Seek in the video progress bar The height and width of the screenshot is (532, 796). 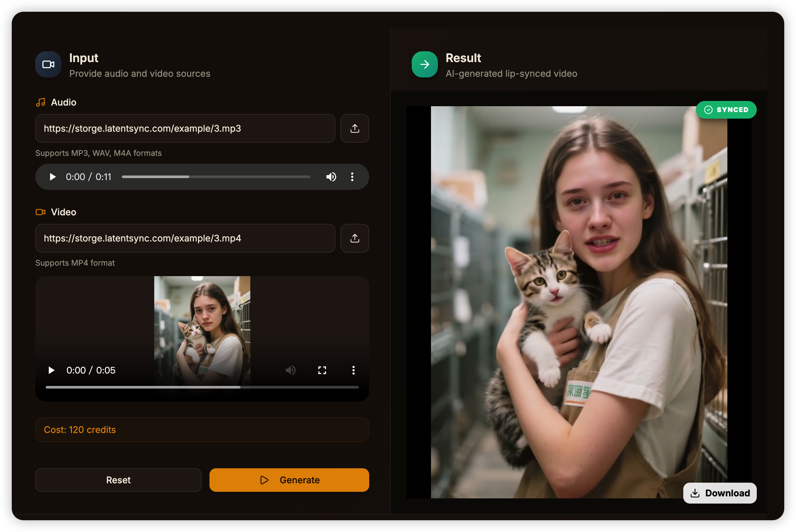[202, 387]
